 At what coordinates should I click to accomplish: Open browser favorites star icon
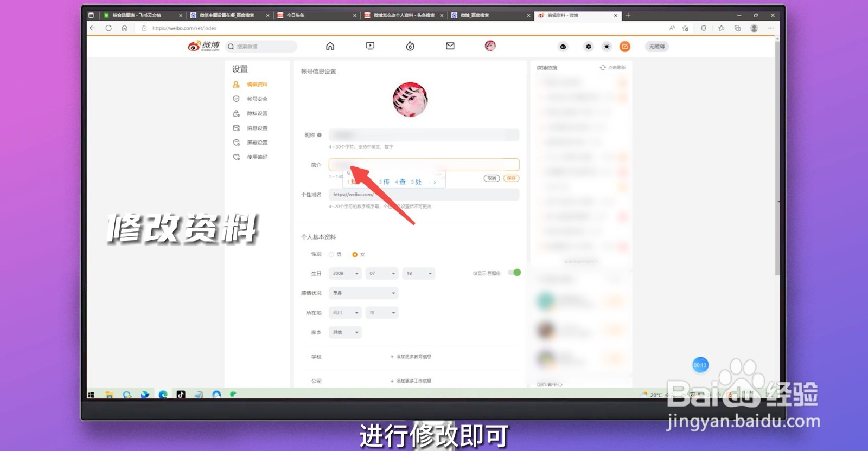pos(721,28)
